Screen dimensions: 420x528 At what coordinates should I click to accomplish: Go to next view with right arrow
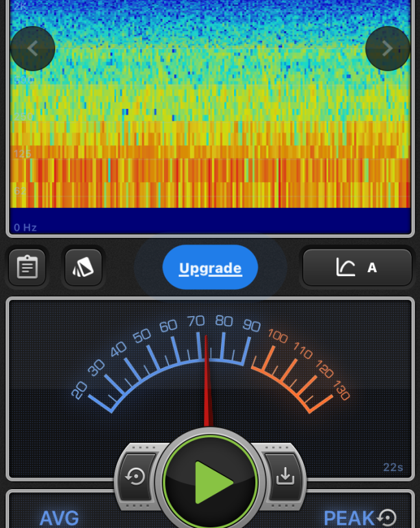click(388, 49)
